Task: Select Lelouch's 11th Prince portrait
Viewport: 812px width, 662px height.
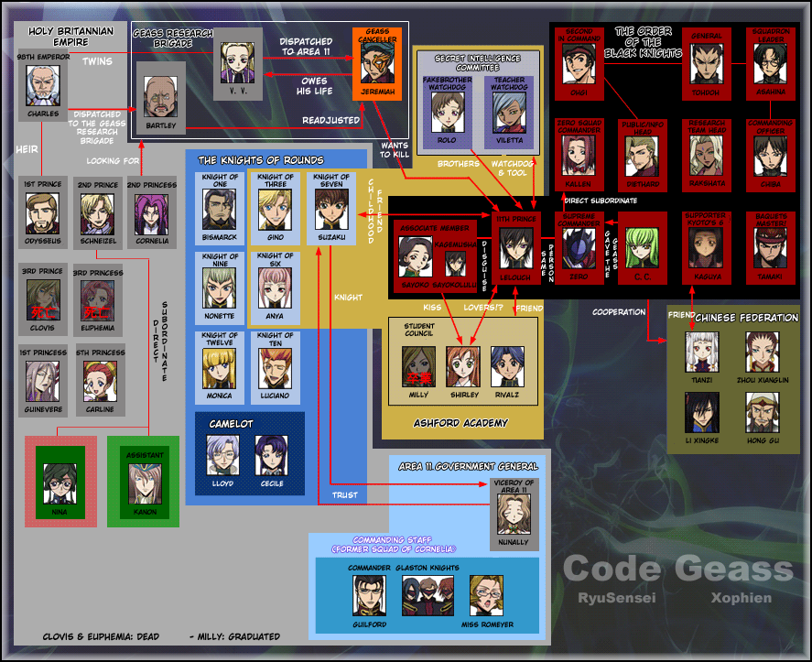Action: click(x=515, y=248)
